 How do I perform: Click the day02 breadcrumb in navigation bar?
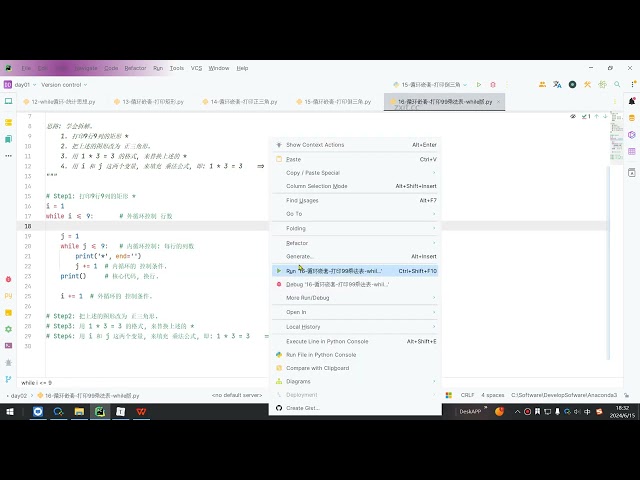(x=19, y=396)
